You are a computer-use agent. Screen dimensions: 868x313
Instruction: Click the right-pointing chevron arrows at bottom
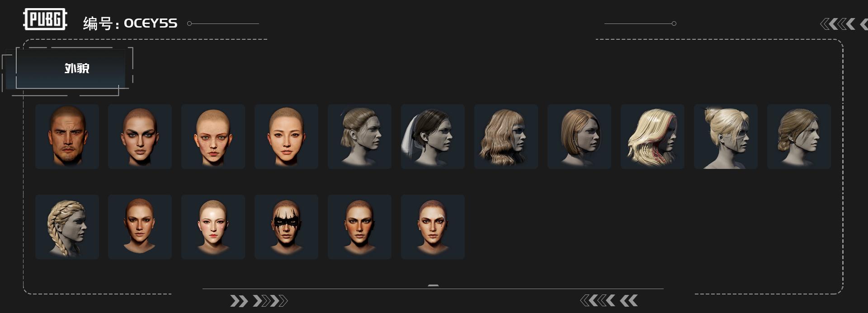tap(259, 301)
